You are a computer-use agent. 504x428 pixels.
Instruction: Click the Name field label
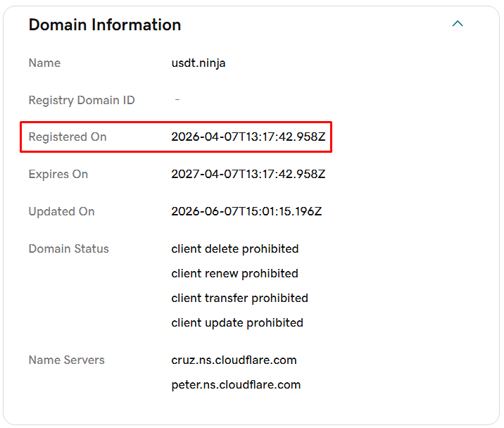coord(44,63)
